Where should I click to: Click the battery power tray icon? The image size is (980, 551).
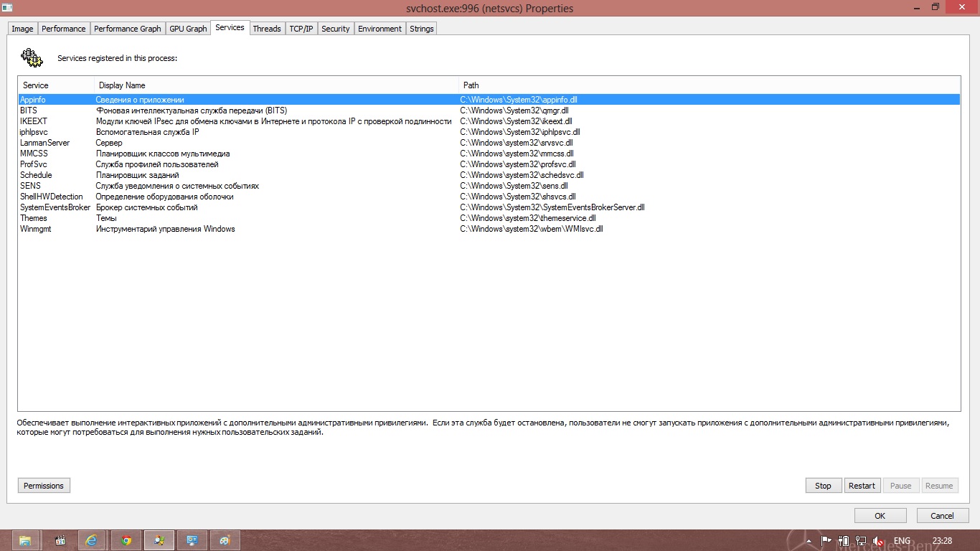844,541
